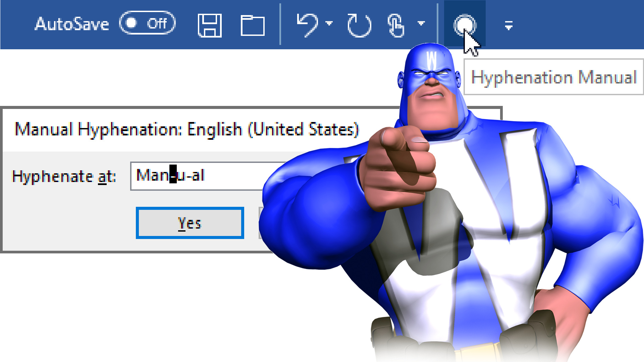Open the Touch/Mouse Mode dropdown arrow
This screenshot has width=644, height=362.
coord(421,23)
